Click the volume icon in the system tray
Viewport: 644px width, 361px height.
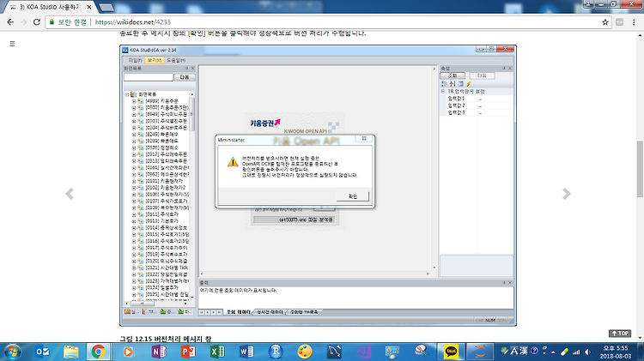click(587, 352)
